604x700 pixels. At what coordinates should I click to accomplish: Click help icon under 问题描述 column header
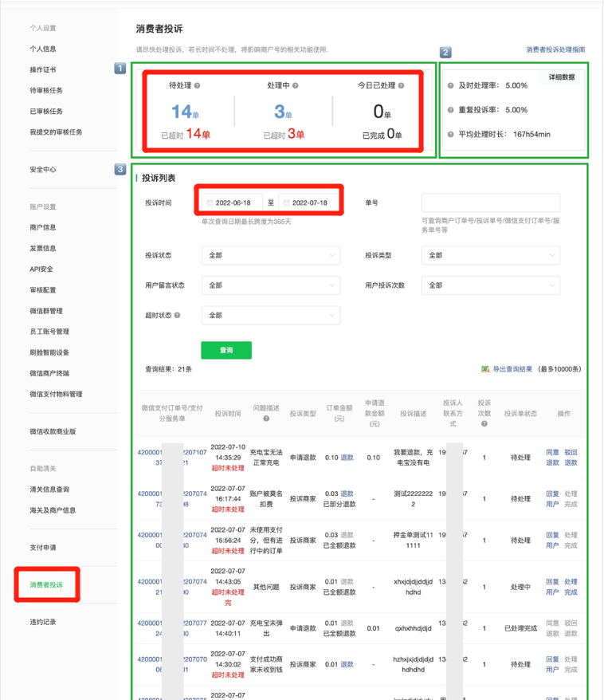click(266, 419)
